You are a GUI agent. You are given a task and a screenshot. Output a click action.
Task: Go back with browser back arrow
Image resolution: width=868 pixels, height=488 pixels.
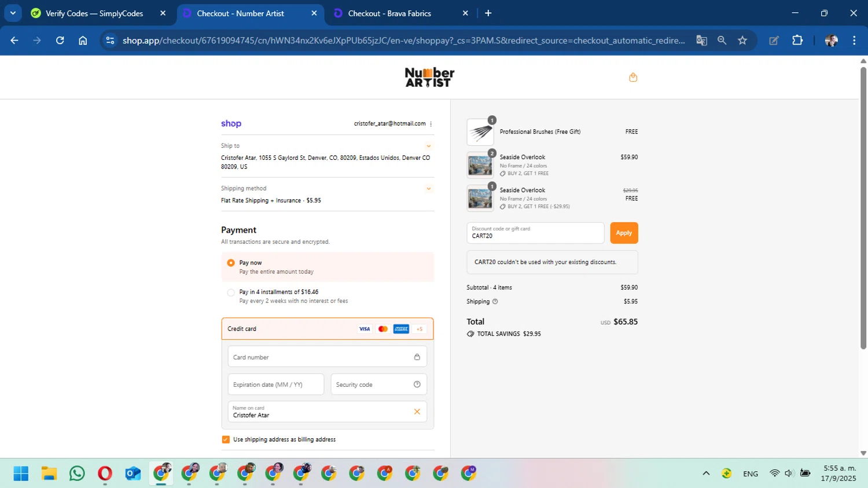click(14, 41)
